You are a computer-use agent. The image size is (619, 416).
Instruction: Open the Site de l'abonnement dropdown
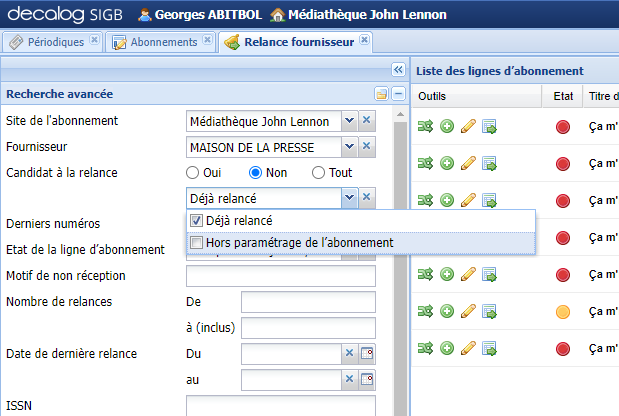tap(349, 121)
